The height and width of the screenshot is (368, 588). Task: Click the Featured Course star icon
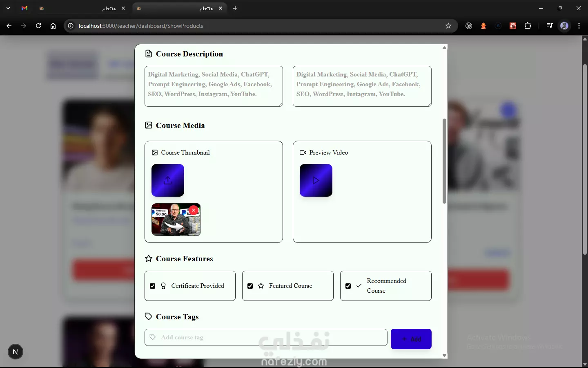261,286
